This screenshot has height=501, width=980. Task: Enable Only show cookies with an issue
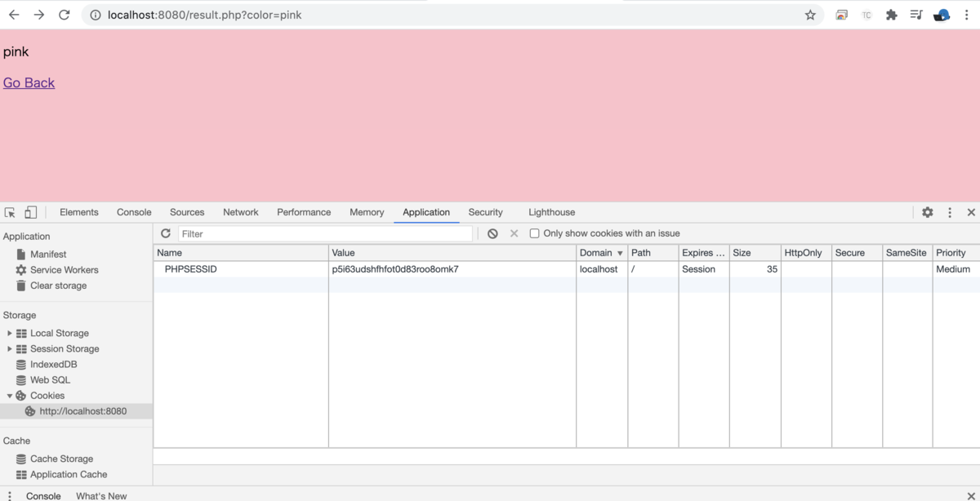pyautogui.click(x=534, y=233)
